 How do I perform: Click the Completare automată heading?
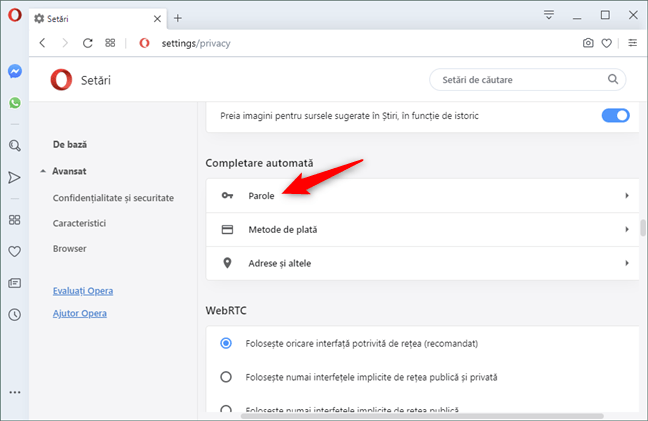(x=260, y=163)
